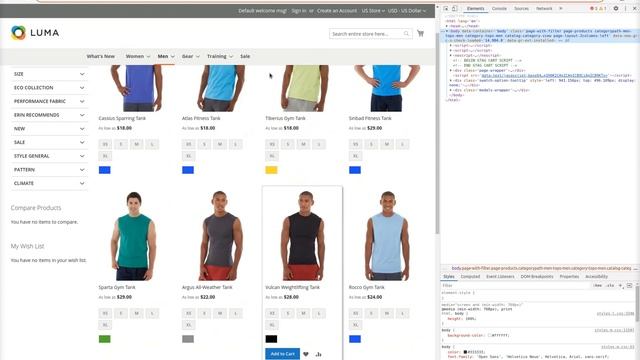Toggle the :hov element state button
The width and height of the screenshot is (640, 360).
598,286
